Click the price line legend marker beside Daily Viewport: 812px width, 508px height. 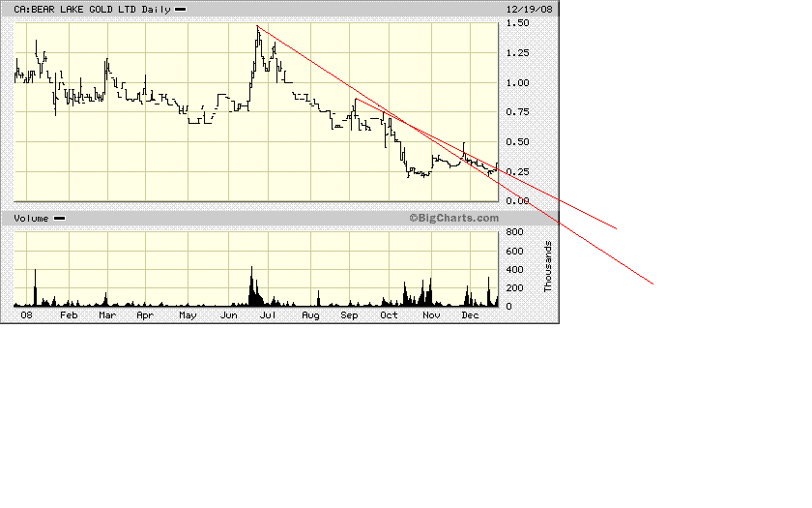[180, 10]
